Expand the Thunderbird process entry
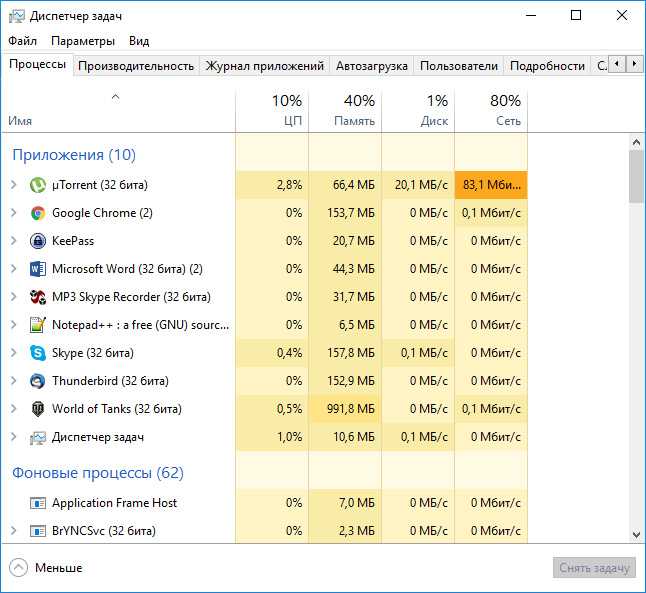The height and width of the screenshot is (593, 646). pyautogui.click(x=14, y=381)
